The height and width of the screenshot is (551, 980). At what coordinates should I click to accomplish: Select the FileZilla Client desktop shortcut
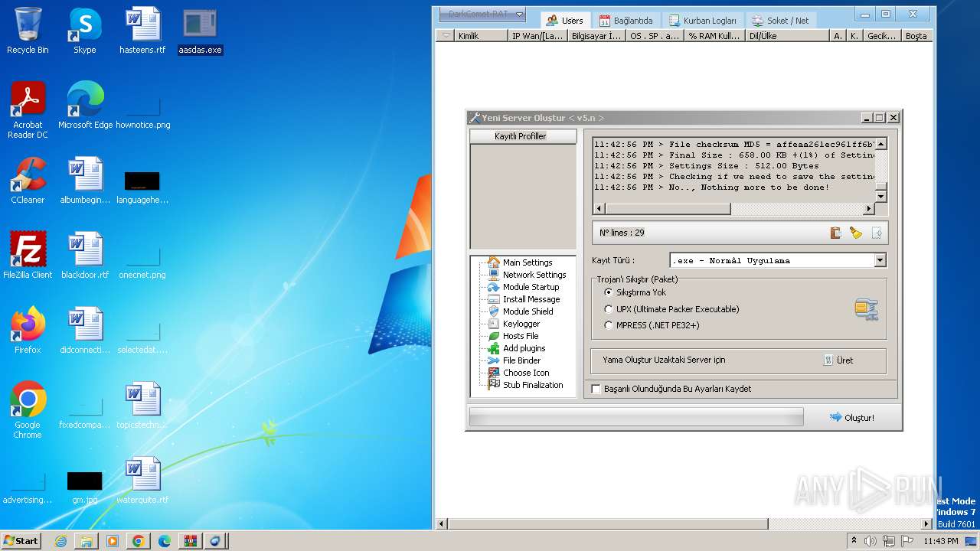point(28,256)
